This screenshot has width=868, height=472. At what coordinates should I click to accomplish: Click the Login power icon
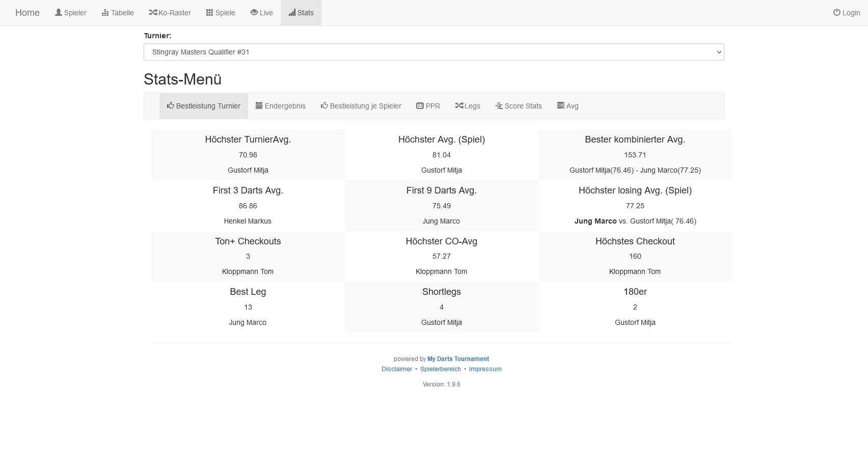click(836, 12)
